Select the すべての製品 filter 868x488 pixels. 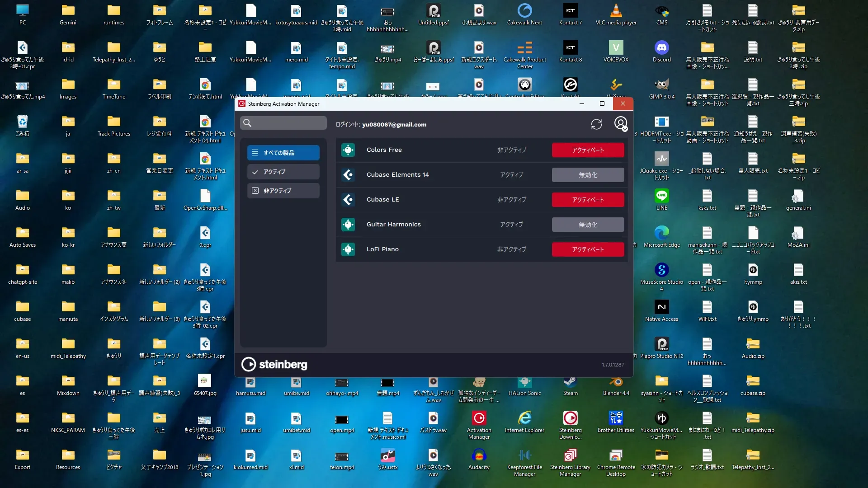283,153
